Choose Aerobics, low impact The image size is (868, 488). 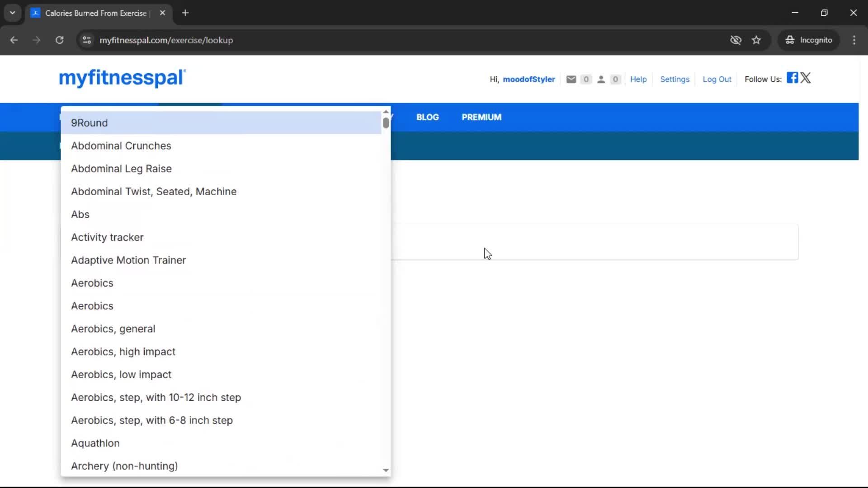[221, 375]
